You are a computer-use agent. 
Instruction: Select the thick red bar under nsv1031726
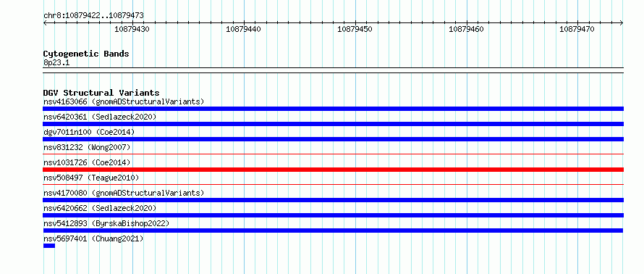[x=333, y=170]
